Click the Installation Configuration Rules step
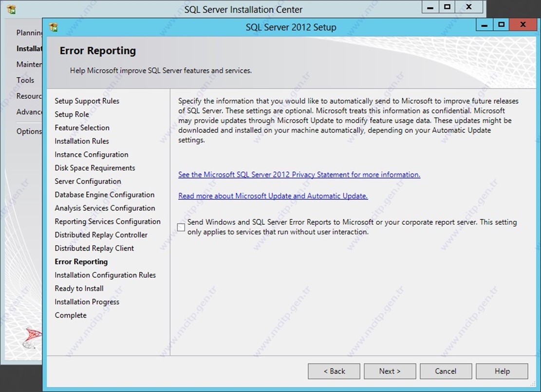Screen dimensions: 541x392 click(105, 275)
